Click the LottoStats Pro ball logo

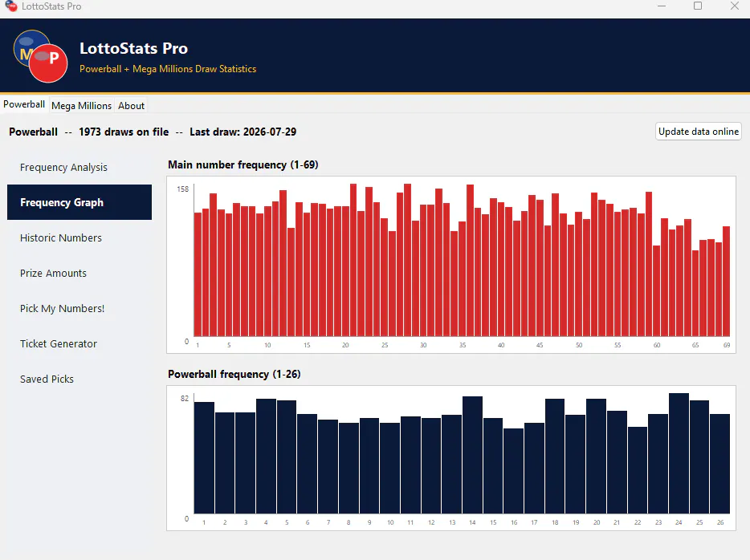pos(41,56)
